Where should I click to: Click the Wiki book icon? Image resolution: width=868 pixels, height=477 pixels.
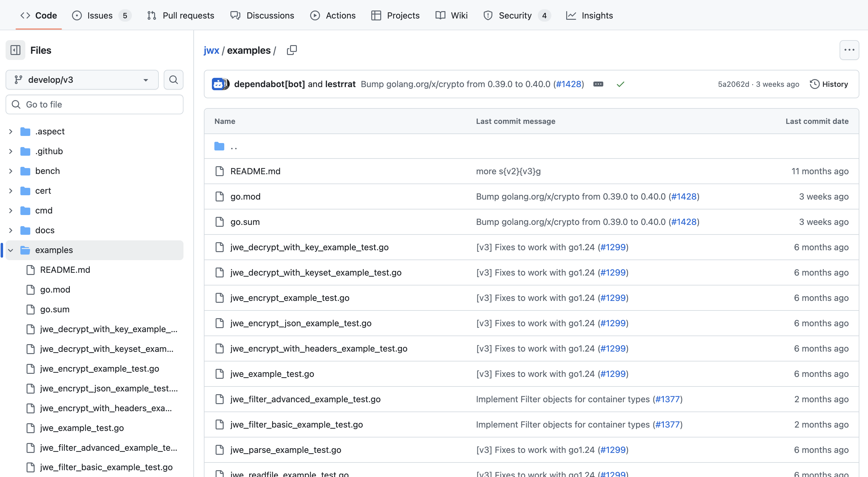(x=440, y=15)
